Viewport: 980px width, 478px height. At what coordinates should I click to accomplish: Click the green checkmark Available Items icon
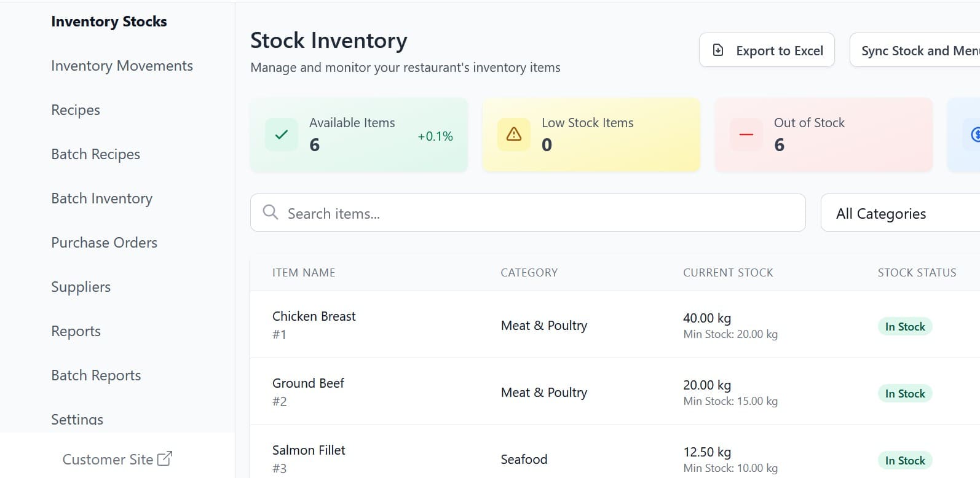282,135
